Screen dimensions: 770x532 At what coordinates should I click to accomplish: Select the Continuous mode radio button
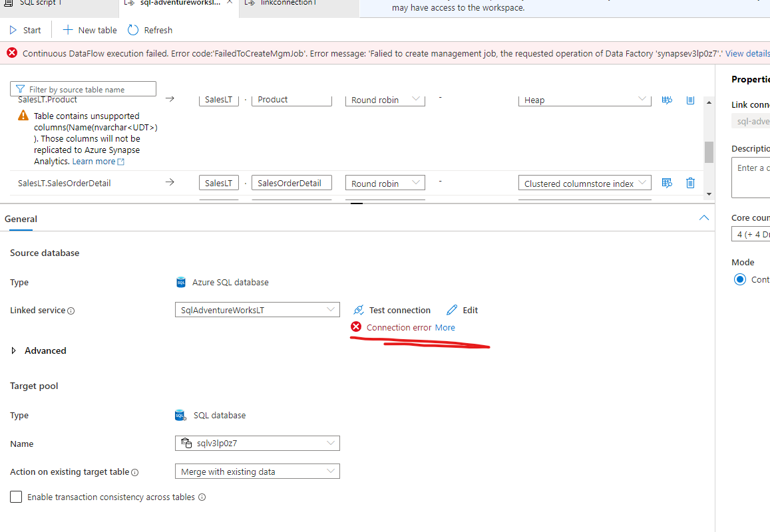coord(739,279)
